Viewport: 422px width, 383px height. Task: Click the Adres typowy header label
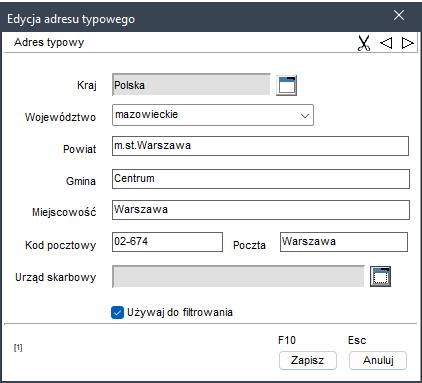pos(49,42)
